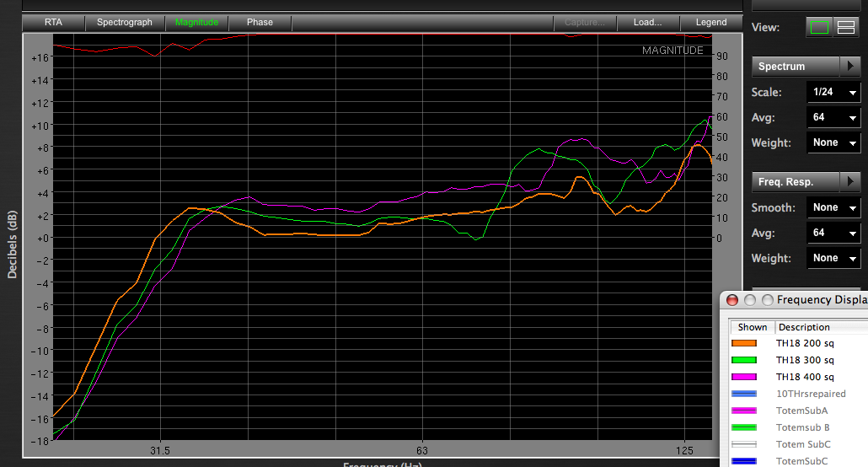This screenshot has width=868, height=467.
Task: Click the Shown column header
Action: coord(753,327)
